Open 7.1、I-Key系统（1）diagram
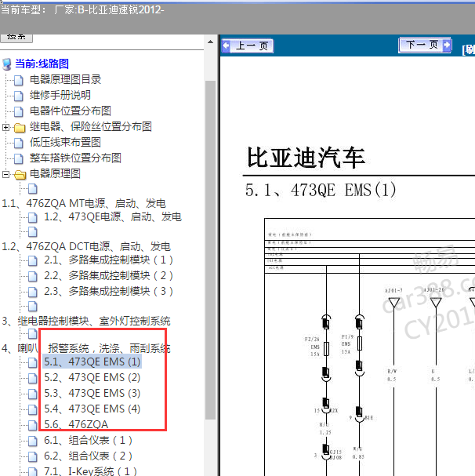Image resolution: width=475 pixels, height=476 pixels. (90, 471)
